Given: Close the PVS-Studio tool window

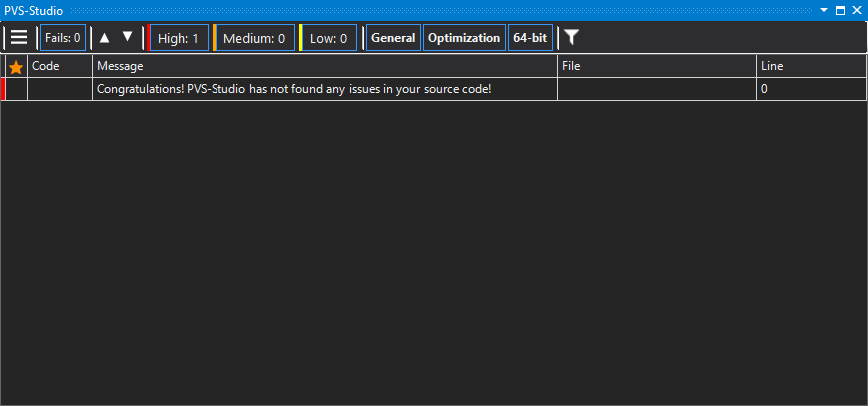Looking at the screenshot, I should tap(857, 10).
